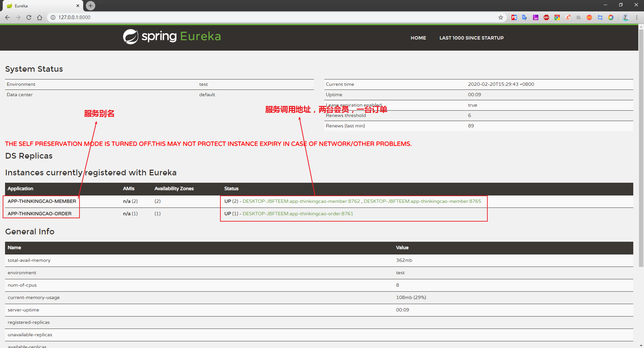Image resolution: width=644 pixels, height=348 pixels.
Task: View site information for 127.0.0.1:8000
Action: pos(53,17)
